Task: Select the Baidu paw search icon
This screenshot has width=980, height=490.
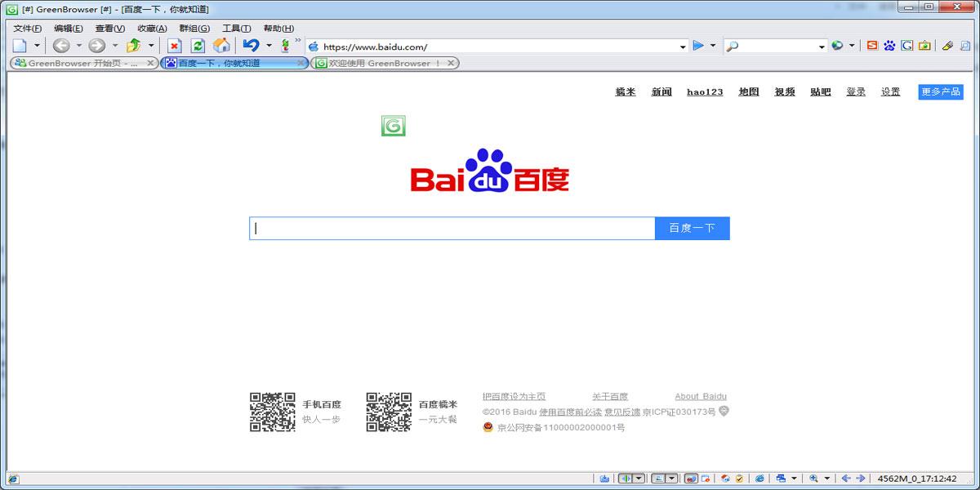Action: click(889, 45)
